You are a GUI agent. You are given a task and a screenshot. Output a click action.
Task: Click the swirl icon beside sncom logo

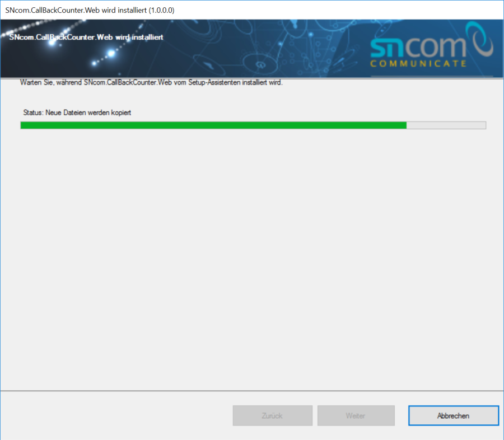pyautogui.click(x=480, y=39)
